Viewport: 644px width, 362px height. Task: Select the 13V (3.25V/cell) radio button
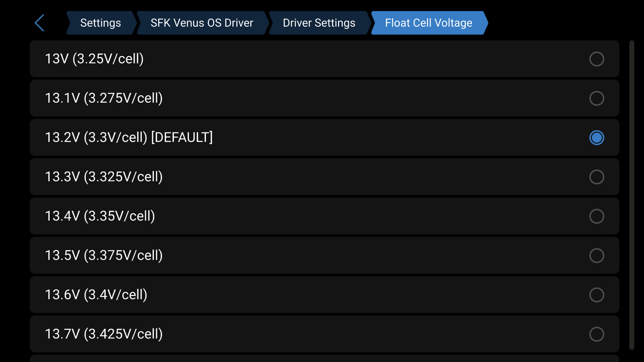(597, 59)
